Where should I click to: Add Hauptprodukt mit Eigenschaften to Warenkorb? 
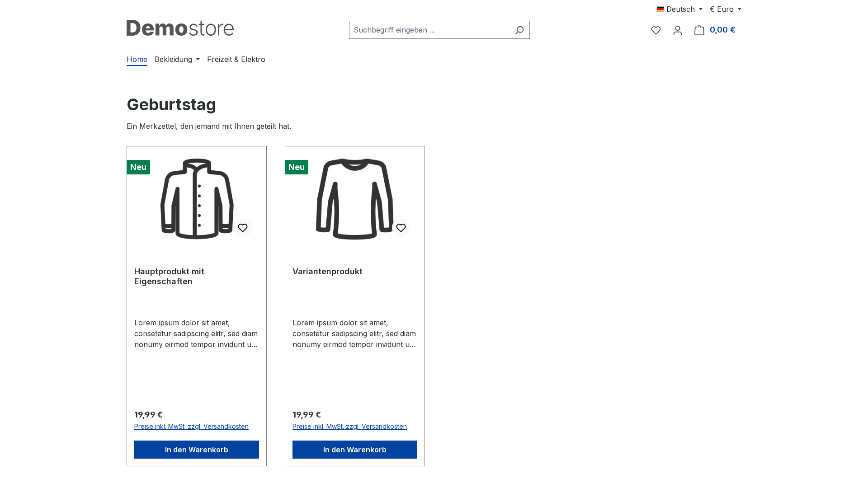tap(197, 450)
